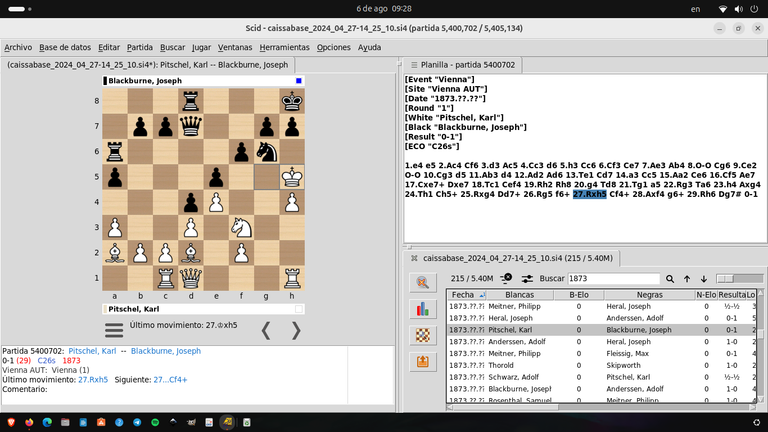The height and width of the screenshot is (432, 768).
Task: Click the down arrow to find next match
Action: click(x=703, y=279)
